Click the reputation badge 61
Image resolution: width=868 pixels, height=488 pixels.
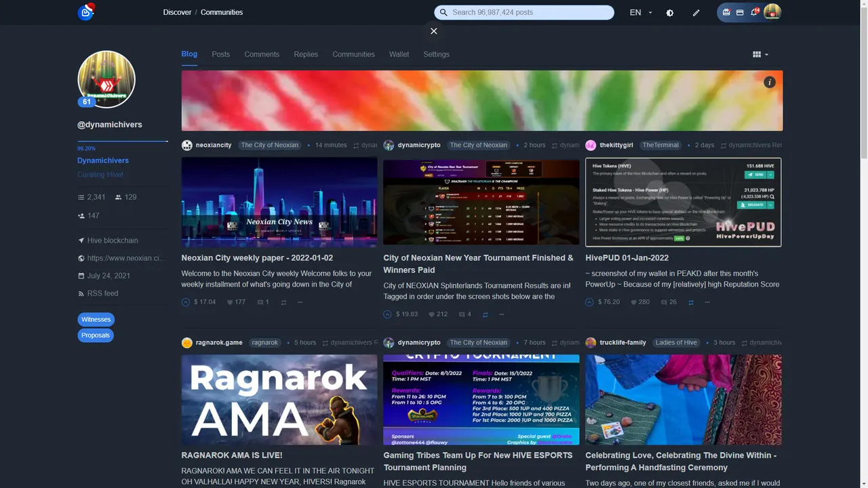tap(86, 102)
